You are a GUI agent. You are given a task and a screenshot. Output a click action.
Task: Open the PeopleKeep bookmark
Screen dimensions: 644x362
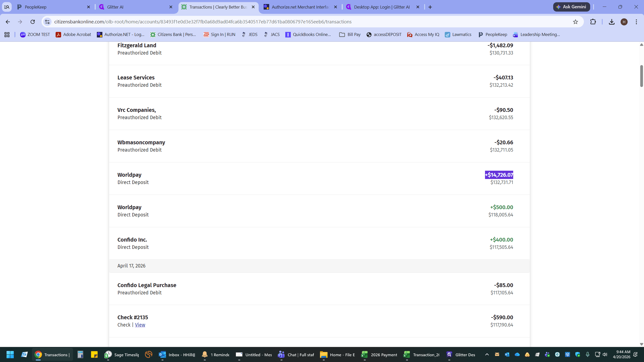click(493, 34)
